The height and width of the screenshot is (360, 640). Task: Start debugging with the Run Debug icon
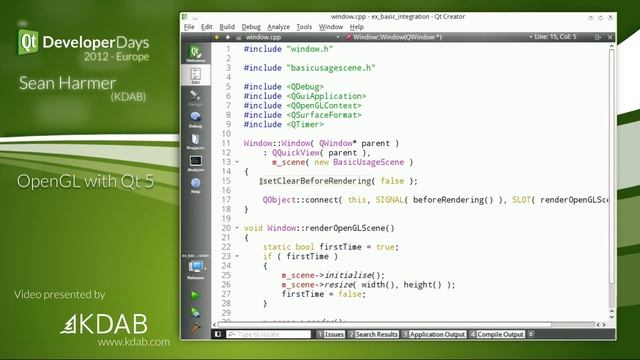point(196,313)
